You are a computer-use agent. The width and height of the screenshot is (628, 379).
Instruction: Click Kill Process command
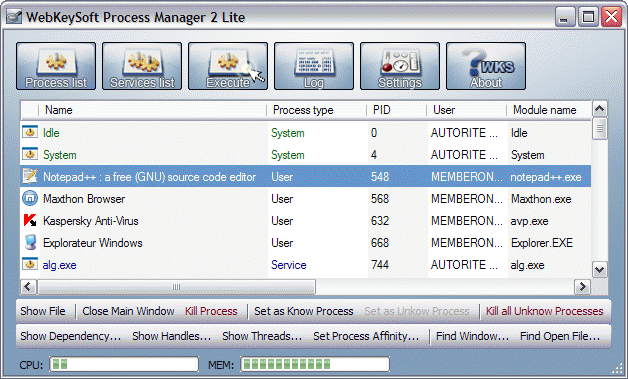[x=211, y=311]
